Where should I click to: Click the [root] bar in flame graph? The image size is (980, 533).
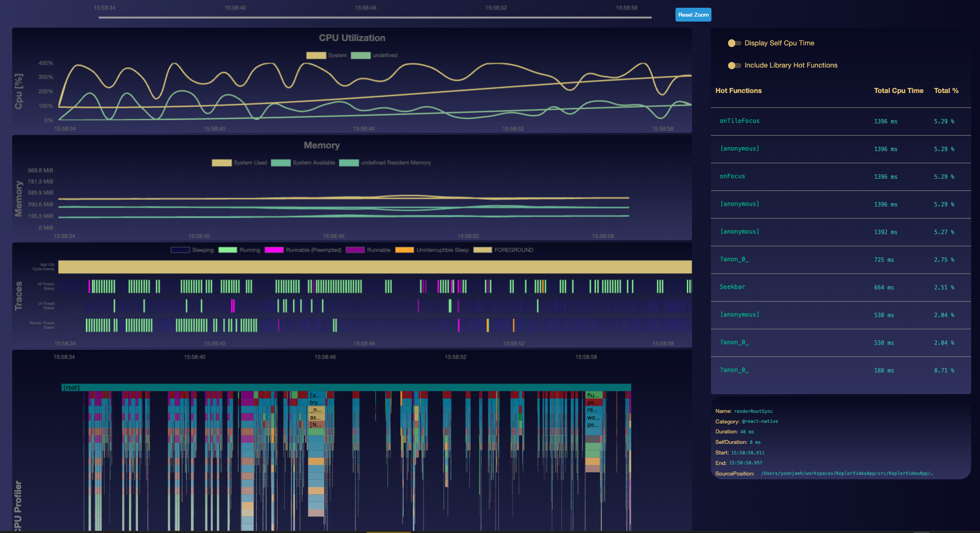346,388
